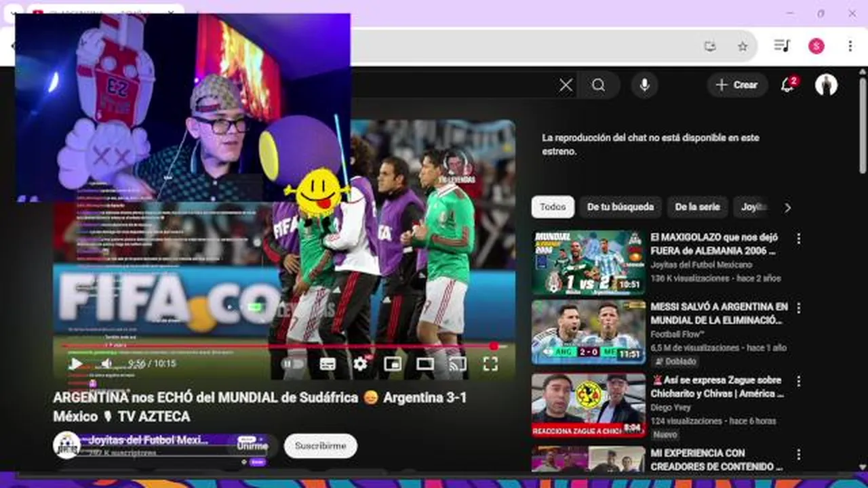Start voice search with the microphone
This screenshot has height=488, width=868.
click(644, 85)
